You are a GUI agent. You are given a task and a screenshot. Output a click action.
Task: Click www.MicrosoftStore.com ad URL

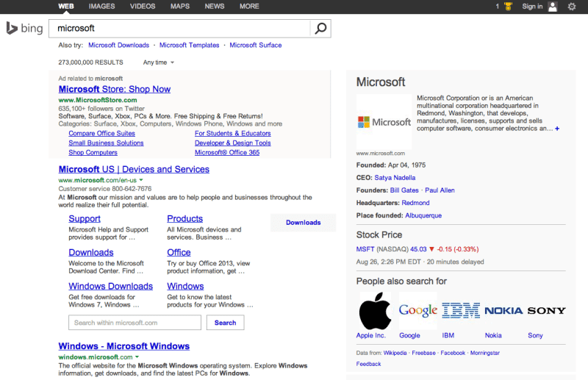pyautogui.click(x=98, y=100)
